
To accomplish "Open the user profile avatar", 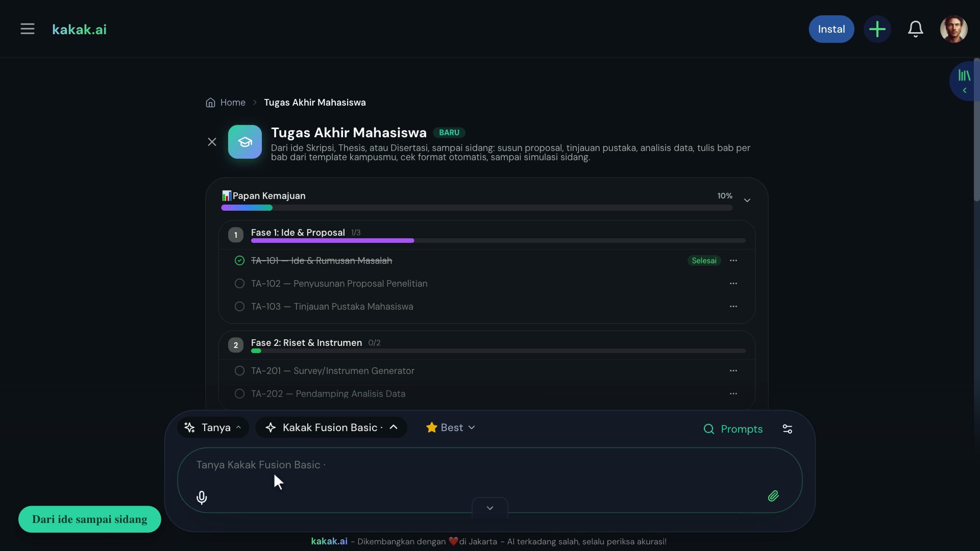I will point(953,29).
